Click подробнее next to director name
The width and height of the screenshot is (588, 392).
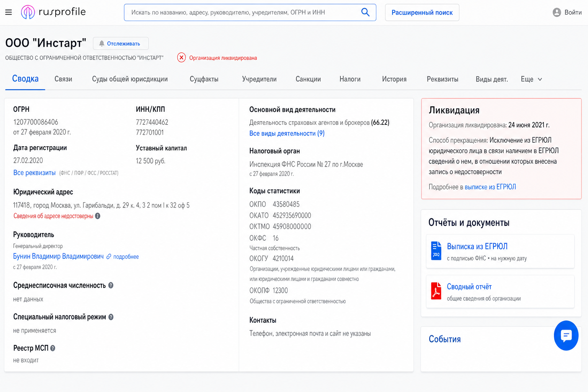[126, 256]
